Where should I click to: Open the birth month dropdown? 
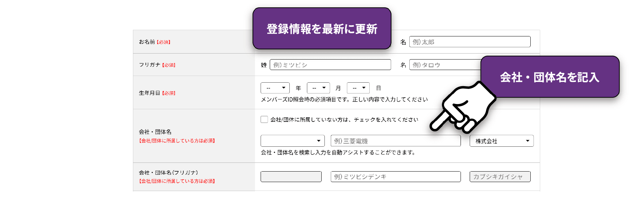coord(318,88)
